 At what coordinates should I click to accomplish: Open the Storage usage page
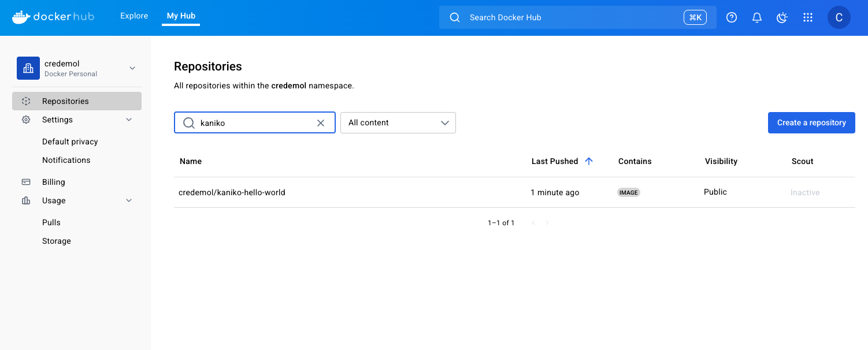(57, 241)
